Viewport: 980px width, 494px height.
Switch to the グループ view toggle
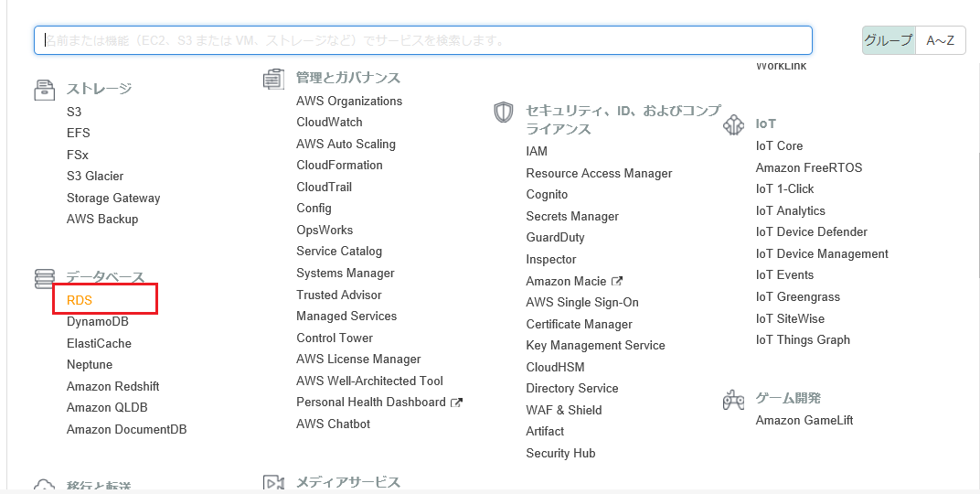tap(889, 40)
